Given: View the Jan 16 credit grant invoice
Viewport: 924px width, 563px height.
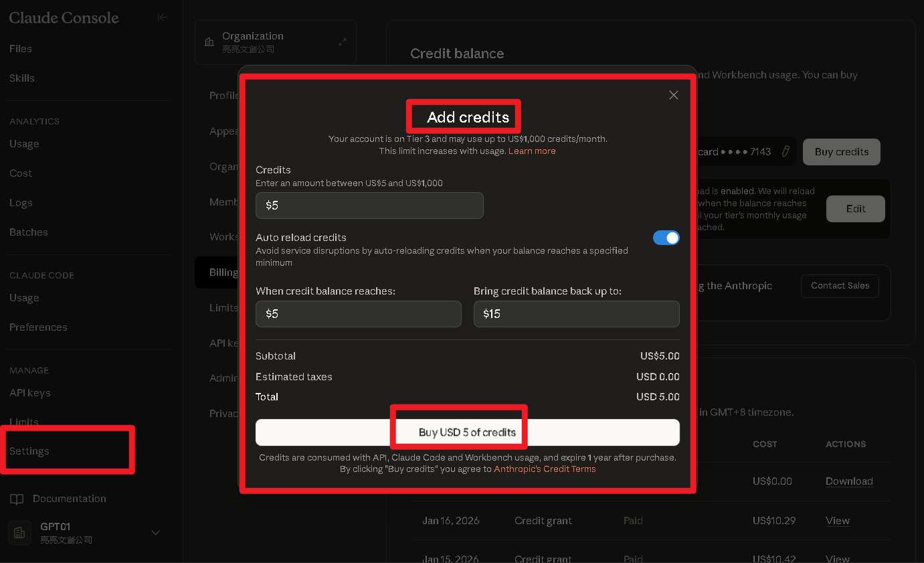Looking at the screenshot, I should pos(837,520).
